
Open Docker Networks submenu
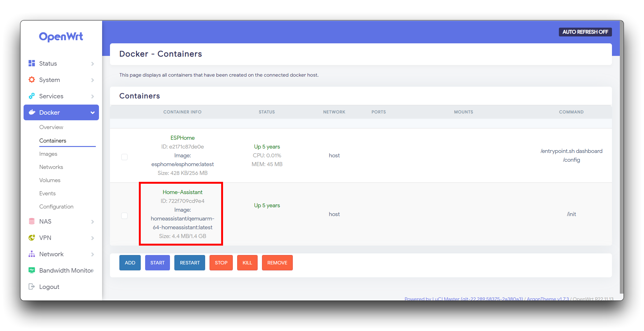click(51, 167)
